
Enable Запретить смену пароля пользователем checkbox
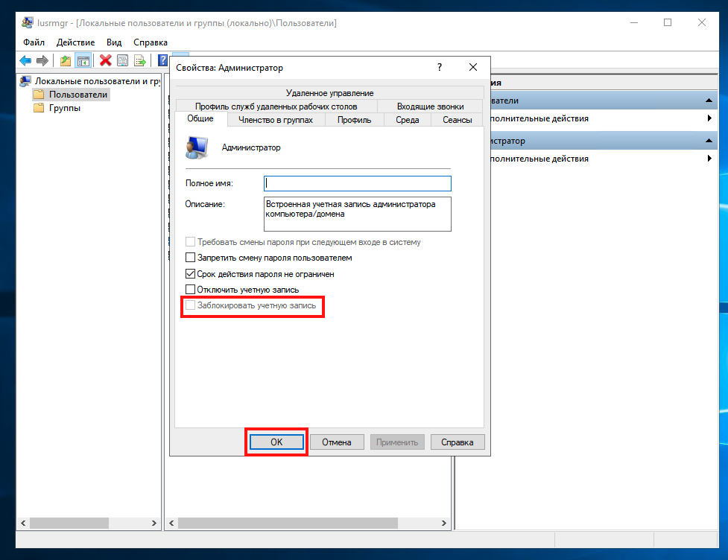pyautogui.click(x=190, y=258)
